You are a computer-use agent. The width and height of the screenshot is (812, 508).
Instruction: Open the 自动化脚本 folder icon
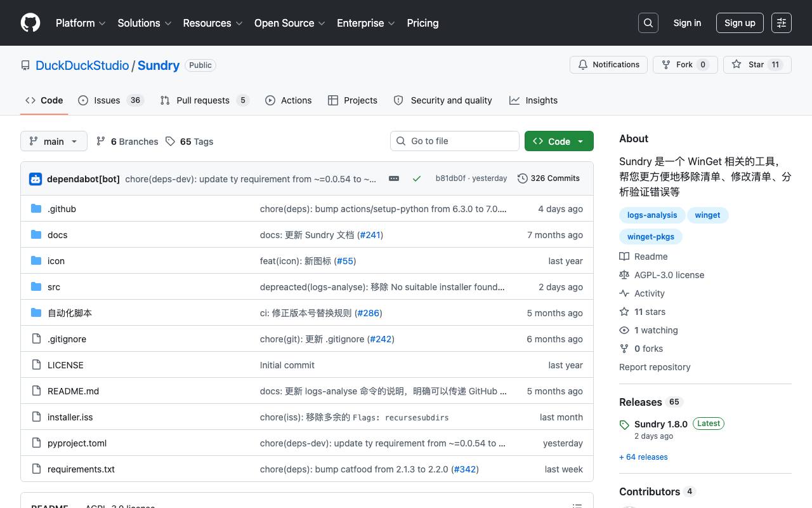click(36, 313)
